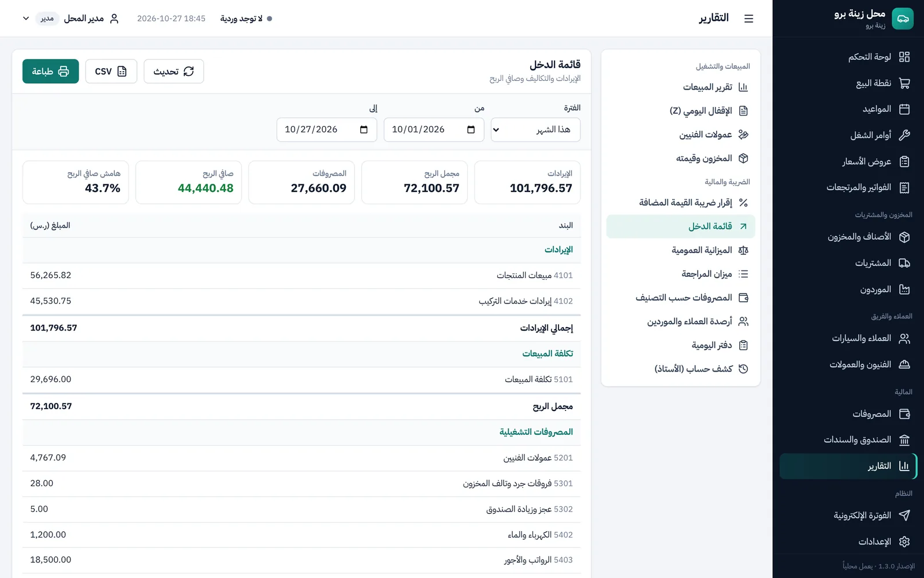This screenshot has width=924, height=578.
Task: Open عروض الأسعار clipboard icon
Action: 904,162
